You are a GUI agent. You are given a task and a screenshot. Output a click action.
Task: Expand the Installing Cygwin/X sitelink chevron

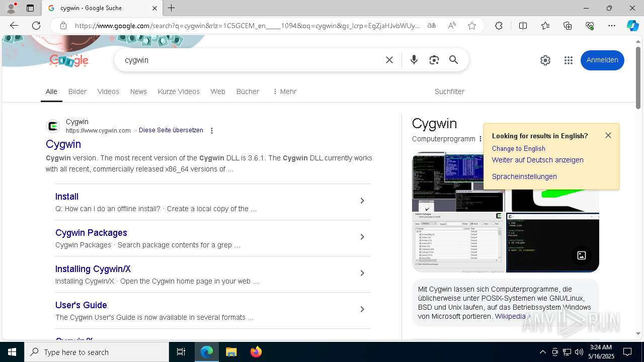tap(362, 273)
